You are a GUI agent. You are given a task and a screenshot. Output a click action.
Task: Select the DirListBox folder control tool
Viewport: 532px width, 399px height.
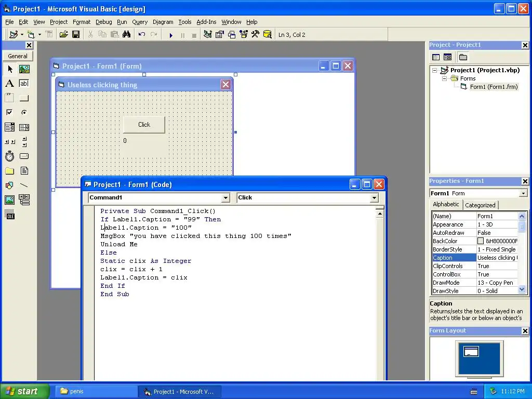[10, 170]
